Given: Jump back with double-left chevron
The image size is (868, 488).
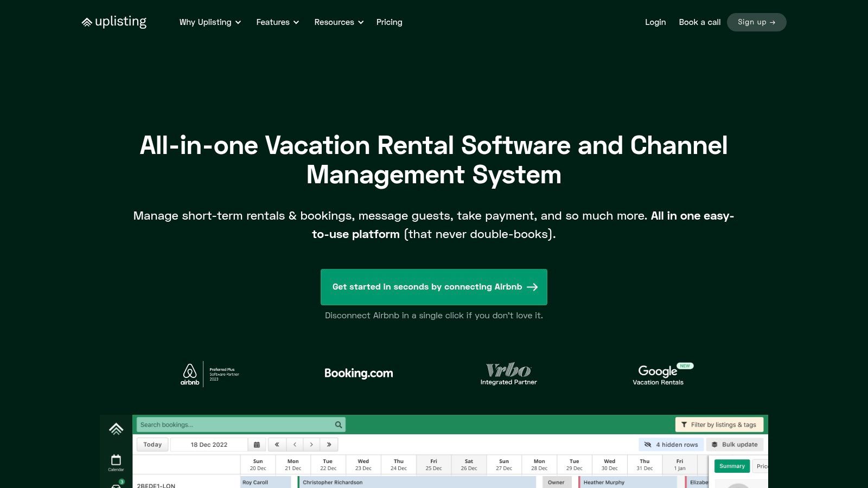Looking at the screenshot, I should click(x=277, y=445).
